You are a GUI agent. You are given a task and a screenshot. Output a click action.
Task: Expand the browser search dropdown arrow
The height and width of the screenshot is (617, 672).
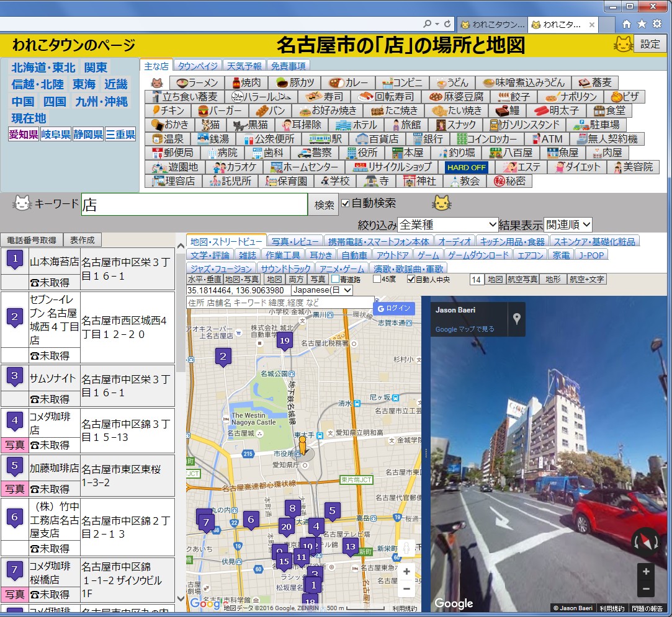(437, 24)
